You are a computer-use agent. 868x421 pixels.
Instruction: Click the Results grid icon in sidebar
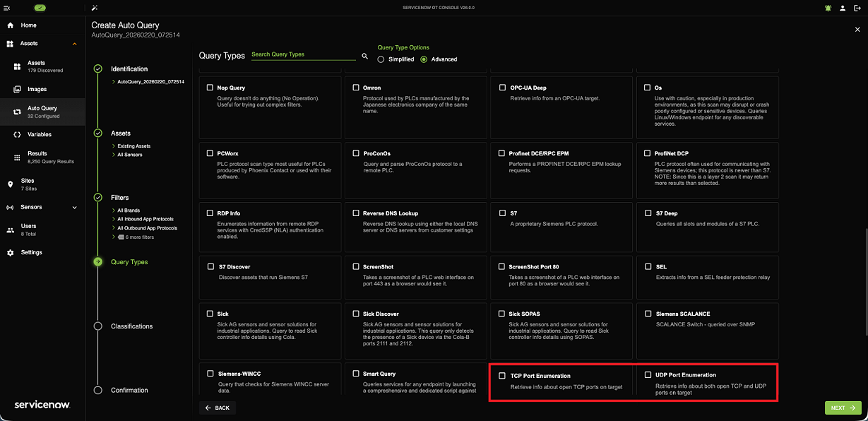pos(18,157)
